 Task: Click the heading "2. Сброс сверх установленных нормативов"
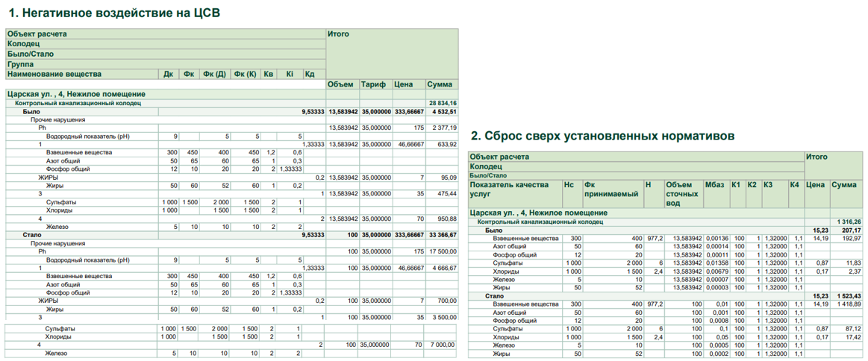tap(603, 136)
